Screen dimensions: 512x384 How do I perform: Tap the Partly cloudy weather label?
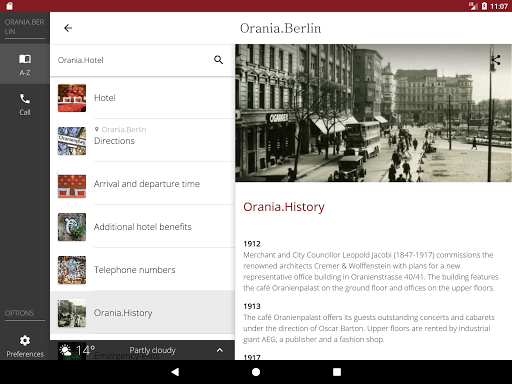coord(152,350)
